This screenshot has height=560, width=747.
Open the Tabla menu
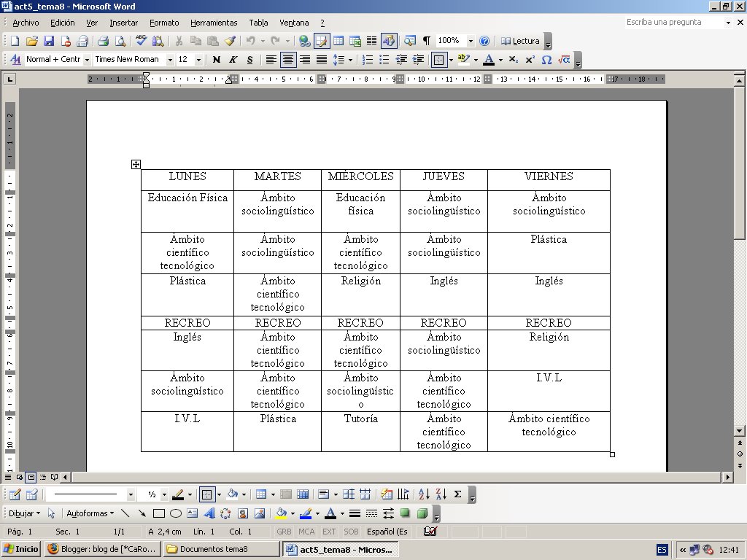coord(259,23)
